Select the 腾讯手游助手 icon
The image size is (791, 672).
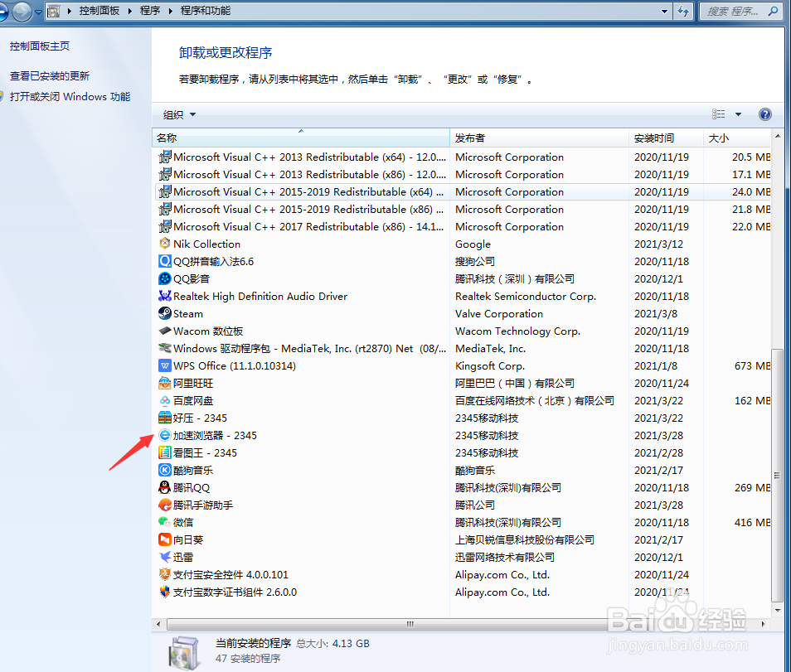[164, 505]
